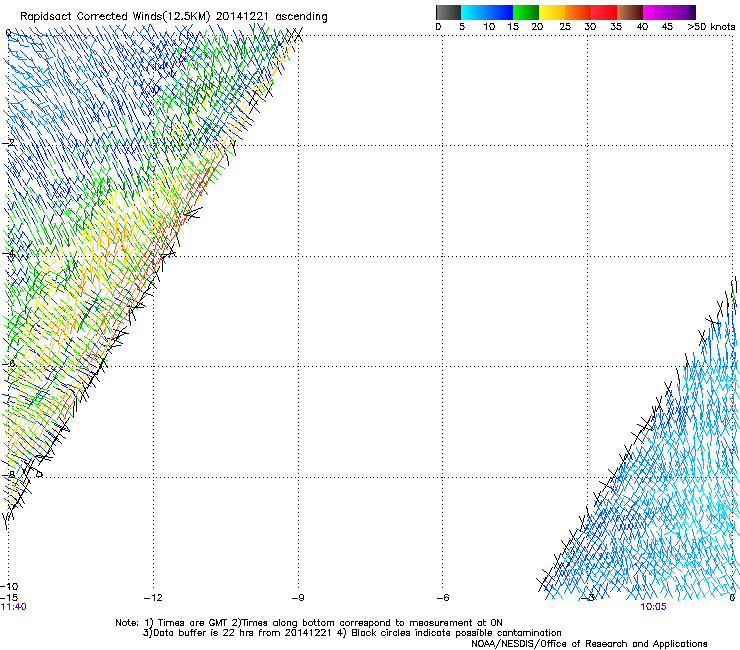Click the legend label '25'
The height and width of the screenshot is (650, 740).
[565, 27]
